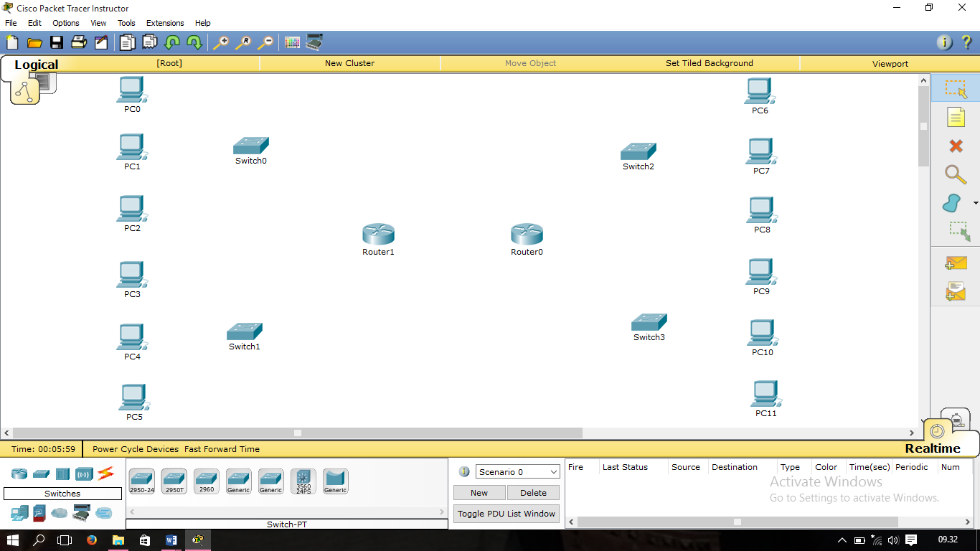Expand the Draw Shape tool arrow
Viewport: 980px width, 551px height.
[977, 203]
